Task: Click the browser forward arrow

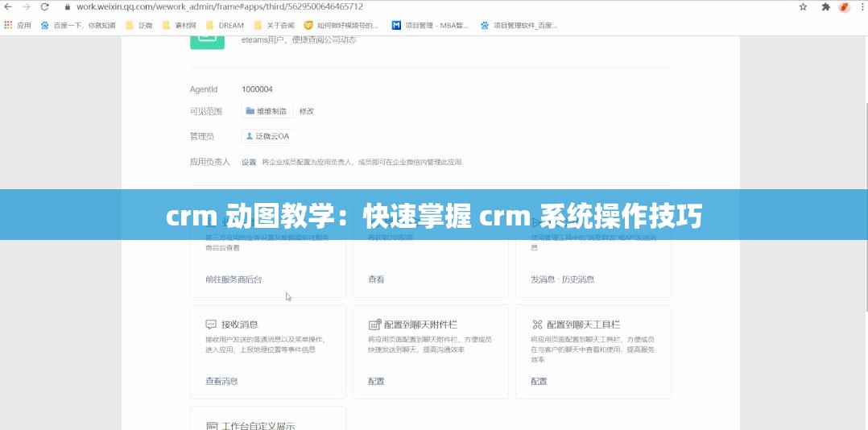Action: click(x=26, y=7)
